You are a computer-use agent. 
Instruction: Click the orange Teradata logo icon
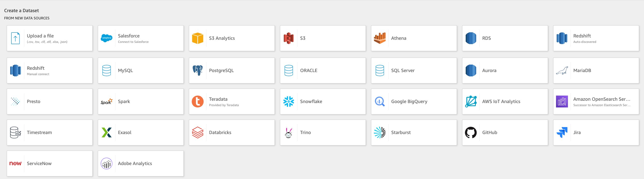(x=198, y=102)
